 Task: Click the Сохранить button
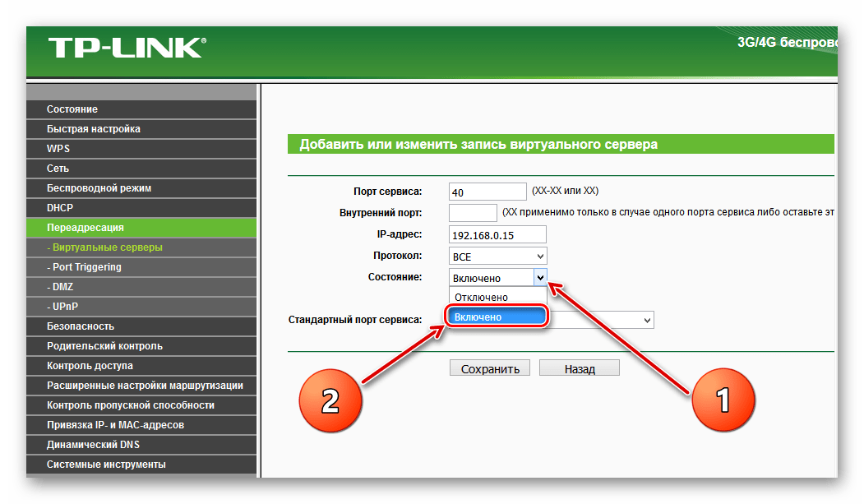pyautogui.click(x=490, y=369)
